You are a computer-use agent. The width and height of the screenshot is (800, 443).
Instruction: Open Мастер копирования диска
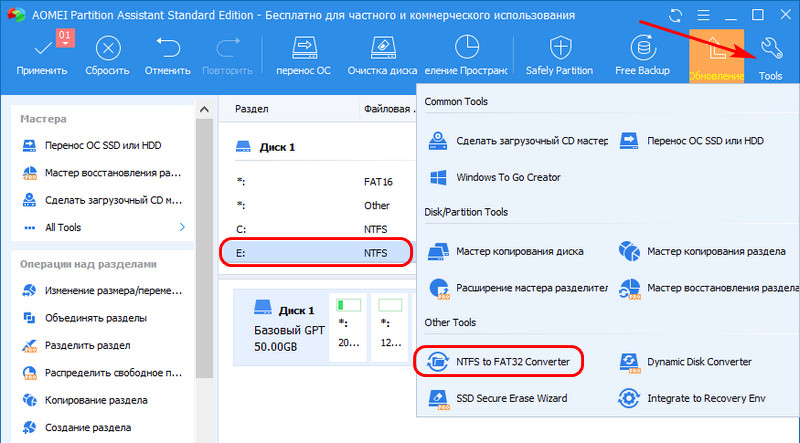[506, 251]
